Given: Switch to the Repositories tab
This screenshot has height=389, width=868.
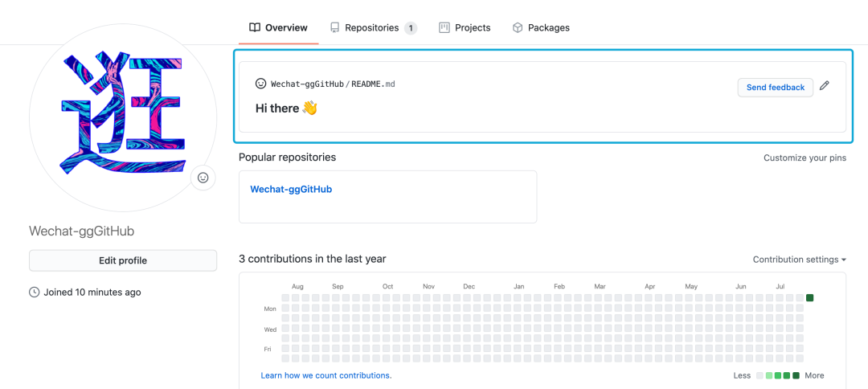Looking at the screenshot, I should point(372,27).
